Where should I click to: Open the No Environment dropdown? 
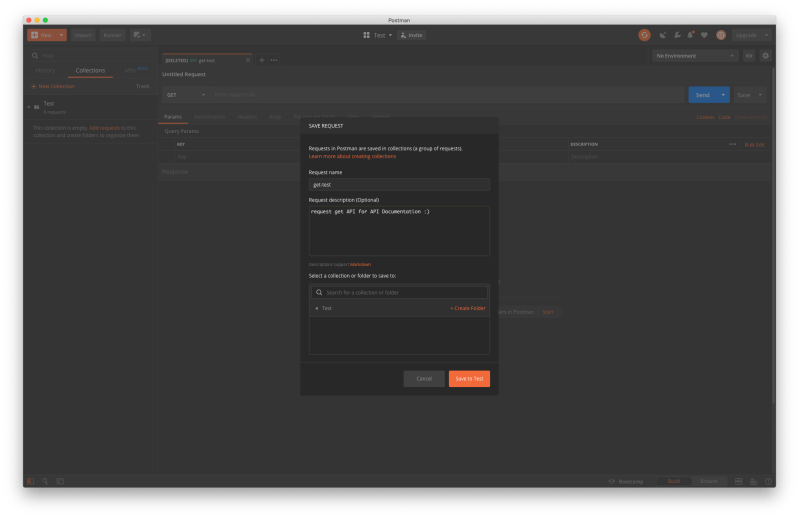695,56
